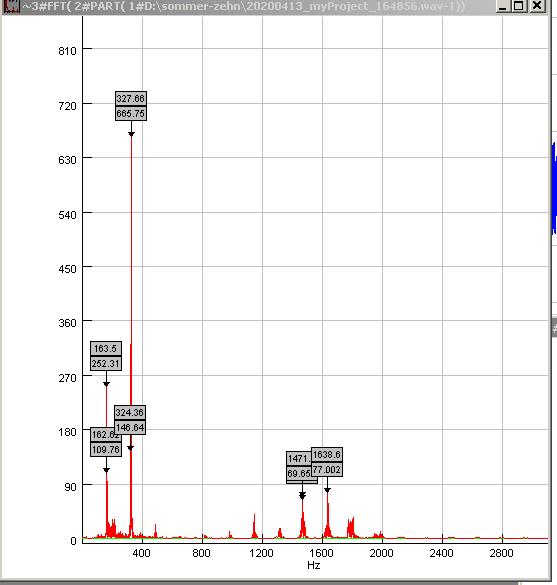The image size is (557, 585).
Task: Click the 109.76 amplitude marker label
Action: pyautogui.click(x=106, y=449)
